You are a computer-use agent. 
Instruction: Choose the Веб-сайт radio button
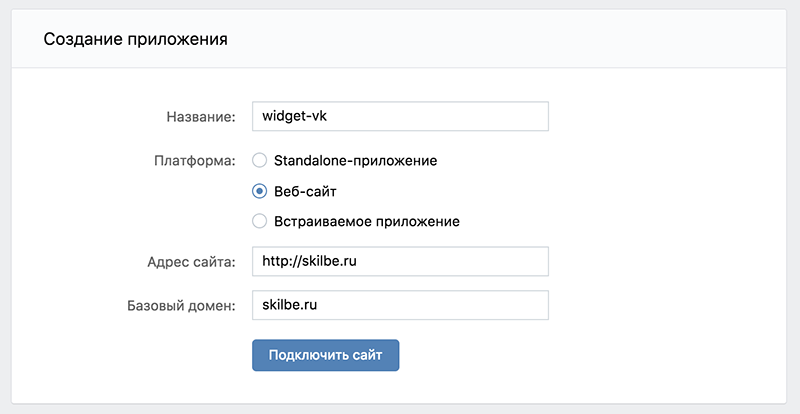[x=259, y=191]
